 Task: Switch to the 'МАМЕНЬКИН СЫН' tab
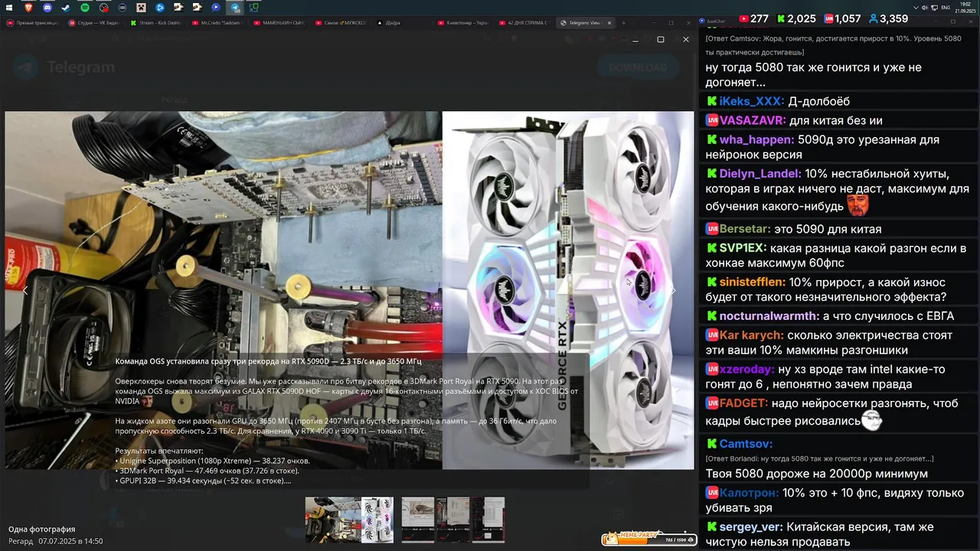280,23
